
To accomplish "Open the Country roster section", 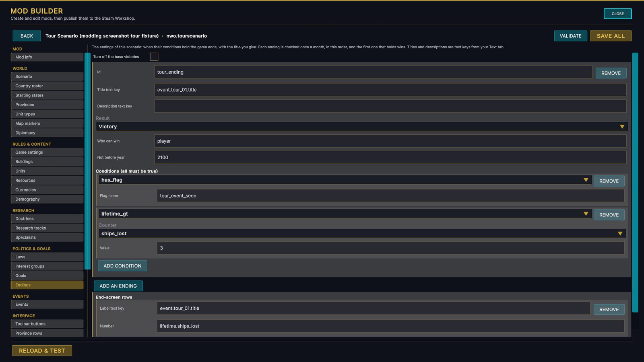I will pyautogui.click(x=47, y=86).
